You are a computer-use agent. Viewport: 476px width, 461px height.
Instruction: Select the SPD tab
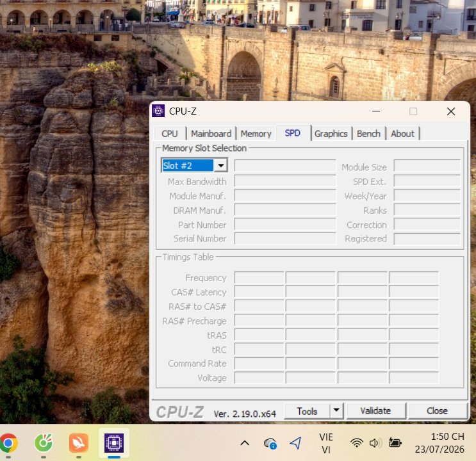click(x=293, y=133)
